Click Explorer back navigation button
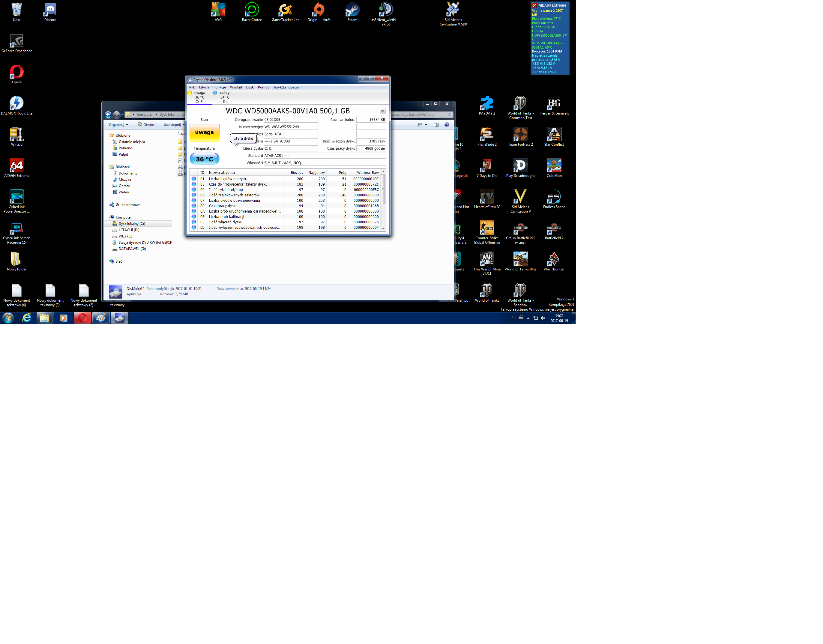823x644 pixels. (108, 115)
